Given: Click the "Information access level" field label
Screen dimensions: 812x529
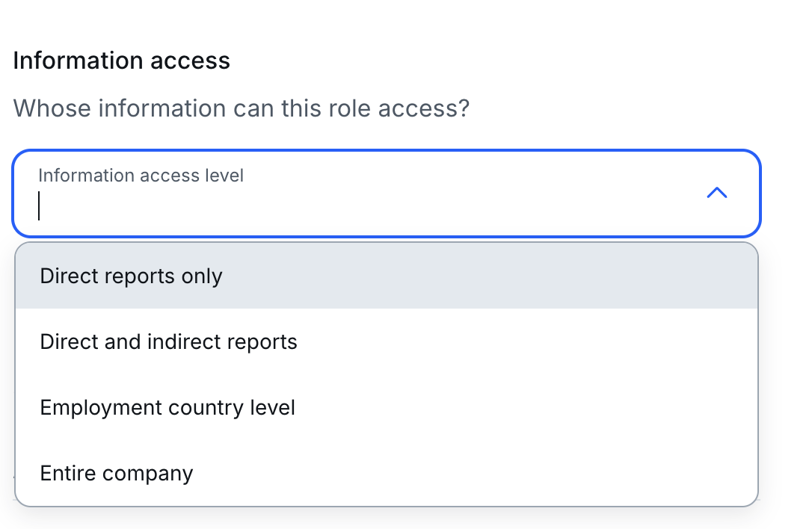Looking at the screenshot, I should 141,176.
